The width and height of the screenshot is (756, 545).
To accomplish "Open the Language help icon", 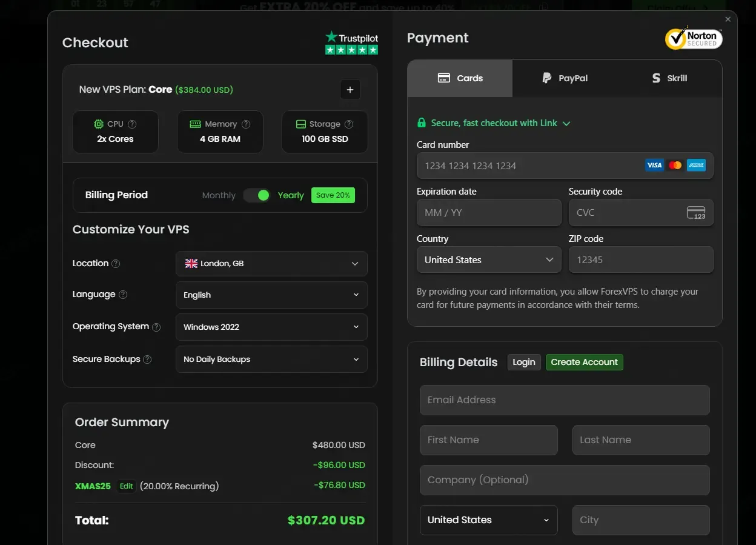I will tap(123, 295).
